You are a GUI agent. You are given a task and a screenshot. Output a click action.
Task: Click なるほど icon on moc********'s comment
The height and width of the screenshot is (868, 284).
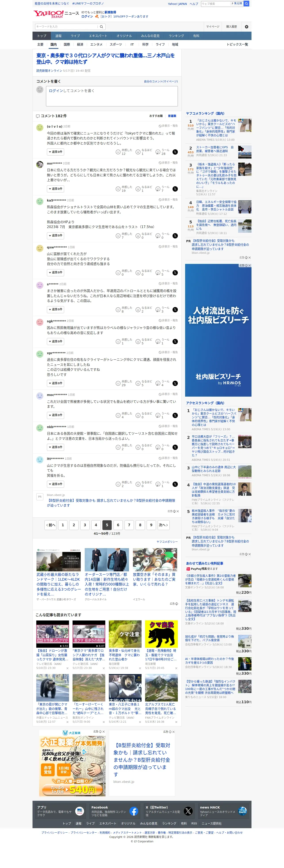pos(138,415)
